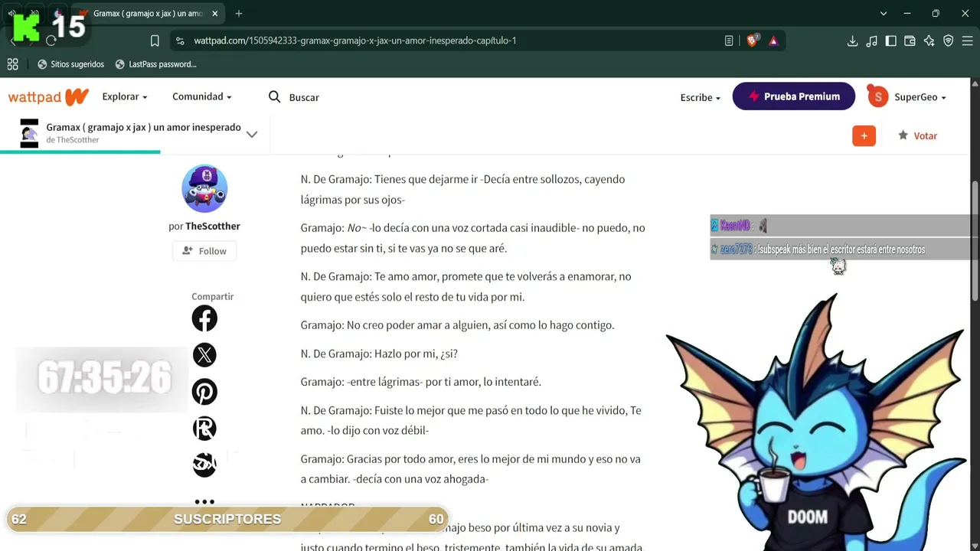Toggle reader mode icon in address bar
The width and height of the screenshot is (980, 551).
[x=729, y=41]
